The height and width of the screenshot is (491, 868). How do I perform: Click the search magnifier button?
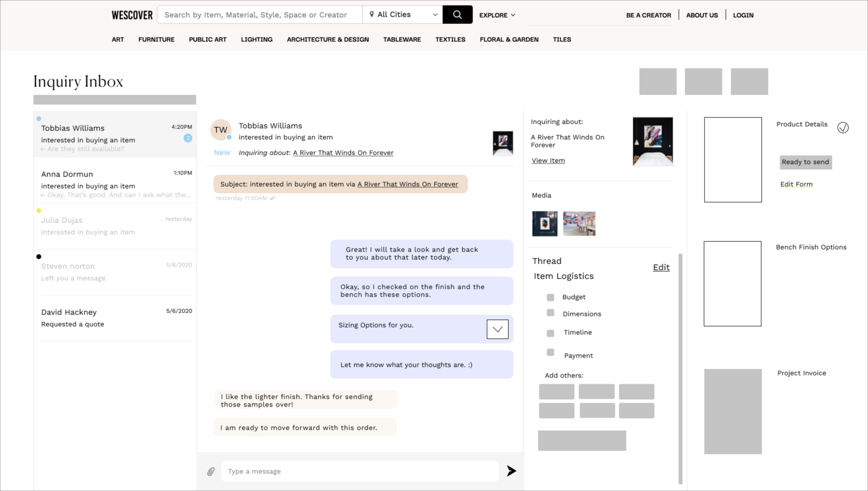click(x=457, y=15)
